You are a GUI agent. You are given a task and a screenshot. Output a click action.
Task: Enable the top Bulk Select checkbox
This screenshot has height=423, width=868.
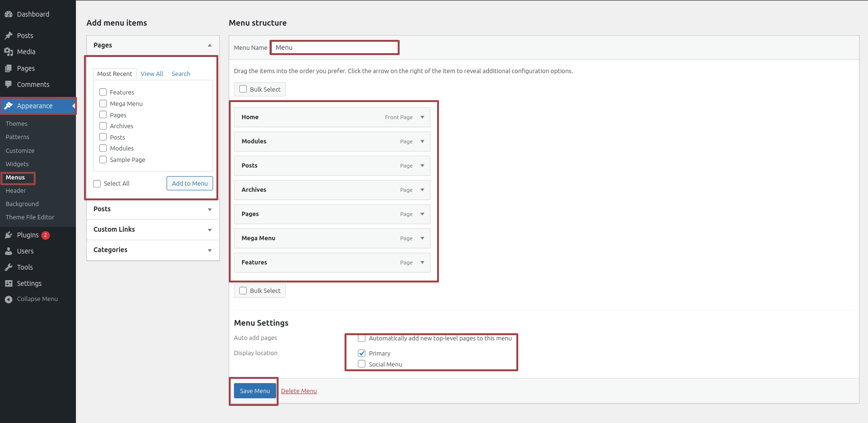point(243,89)
